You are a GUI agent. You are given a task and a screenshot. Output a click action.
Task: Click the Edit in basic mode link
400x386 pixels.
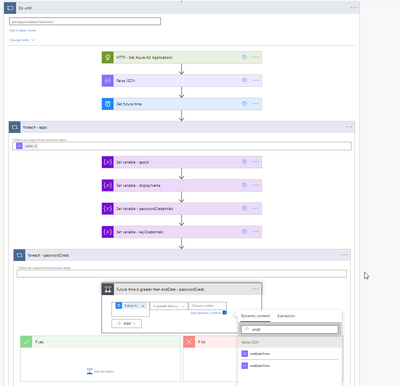tap(23, 30)
